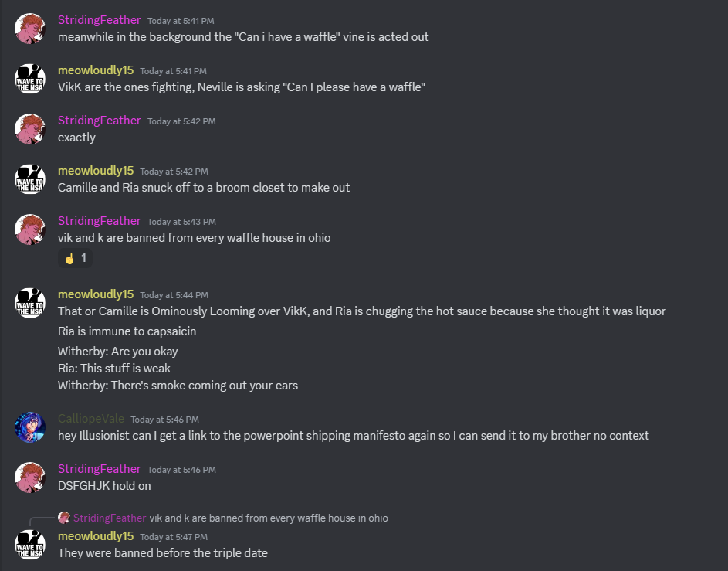Click StridingFeather's username above "DSFGHJK hold on"

pyautogui.click(x=99, y=469)
